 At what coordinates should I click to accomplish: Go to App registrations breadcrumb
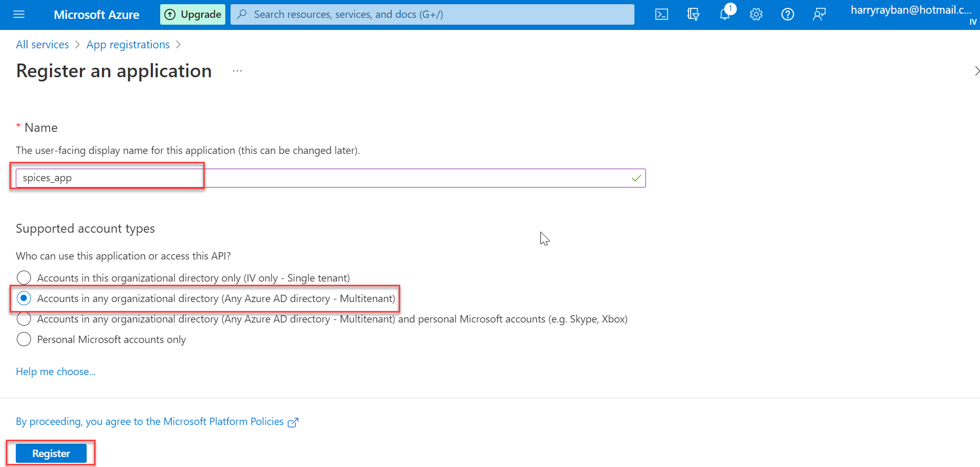coord(128,45)
